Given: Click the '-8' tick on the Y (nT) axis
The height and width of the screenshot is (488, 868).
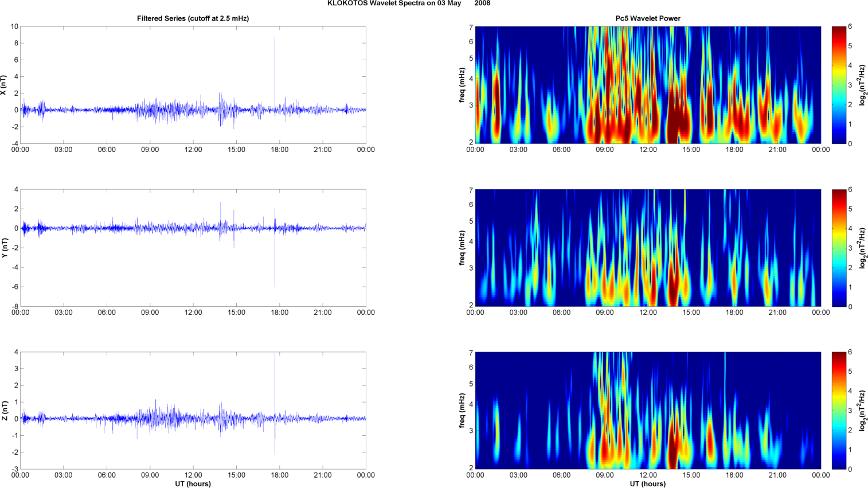Looking at the screenshot, I should (14, 307).
